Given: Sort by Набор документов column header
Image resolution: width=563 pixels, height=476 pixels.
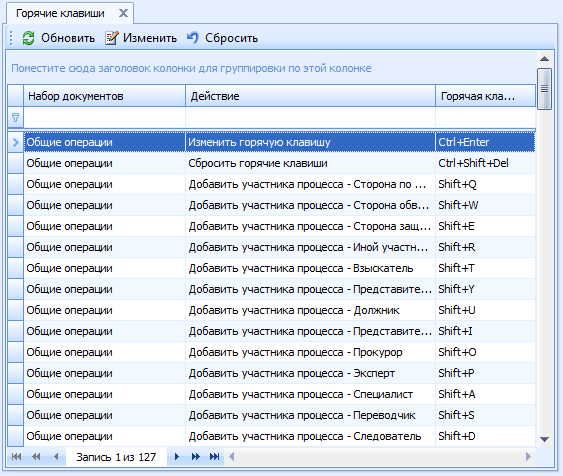Looking at the screenshot, I should click(x=104, y=96).
